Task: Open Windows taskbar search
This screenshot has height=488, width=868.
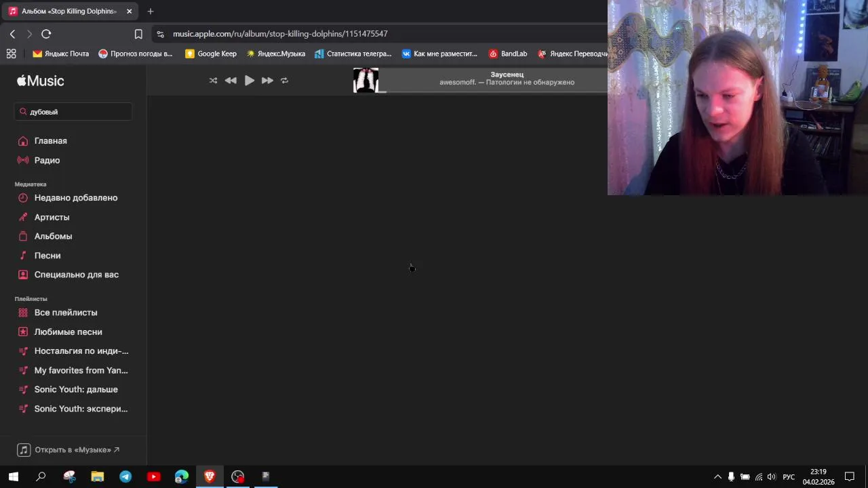Action: [x=41, y=476]
